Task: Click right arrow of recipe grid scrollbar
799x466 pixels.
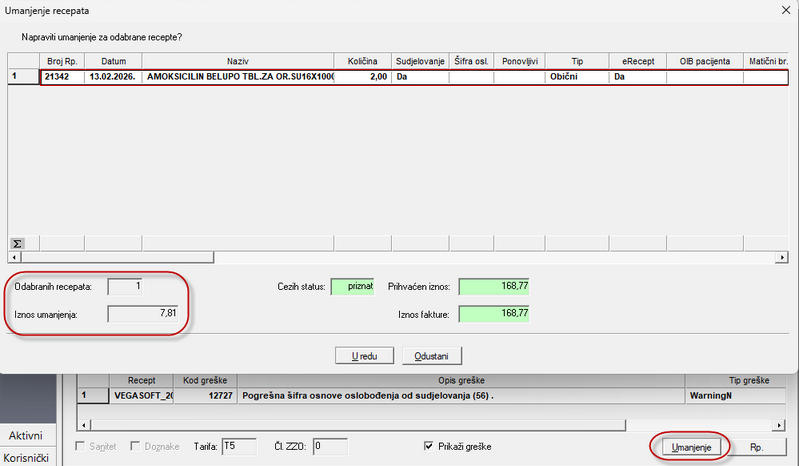Action: [781, 257]
